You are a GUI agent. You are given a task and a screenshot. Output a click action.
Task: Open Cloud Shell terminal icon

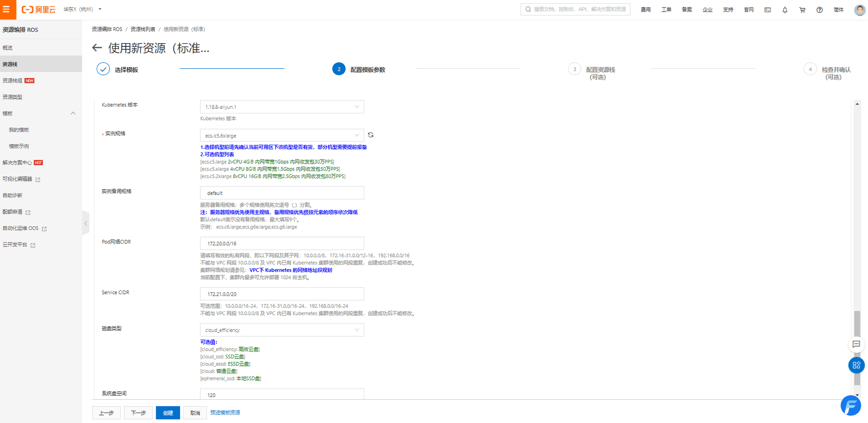click(768, 10)
